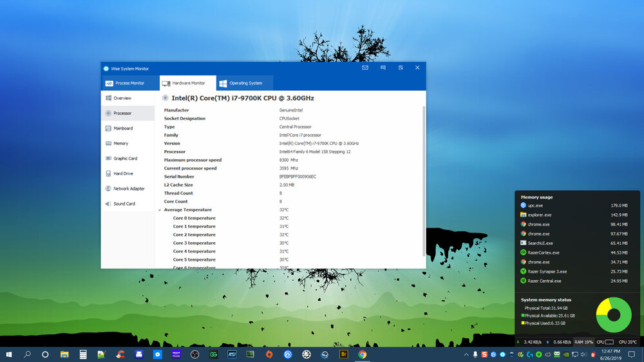The image size is (644, 362).
Task: Click the Operating System tab's Windows logo
Action: pos(223,83)
